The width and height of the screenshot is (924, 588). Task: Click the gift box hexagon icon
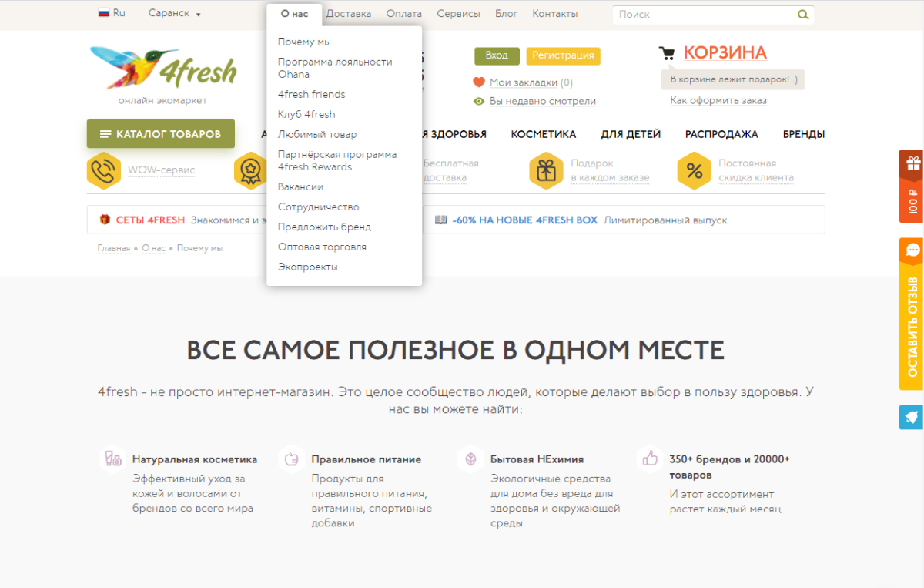tap(546, 170)
